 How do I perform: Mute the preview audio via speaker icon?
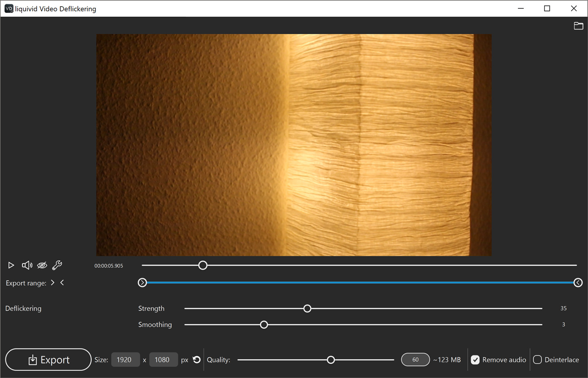[x=26, y=265]
